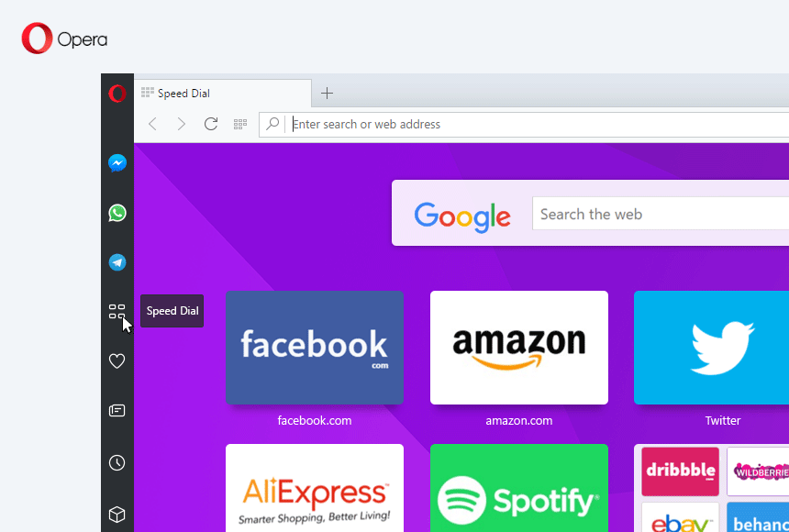Reload the current page

click(x=211, y=124)
